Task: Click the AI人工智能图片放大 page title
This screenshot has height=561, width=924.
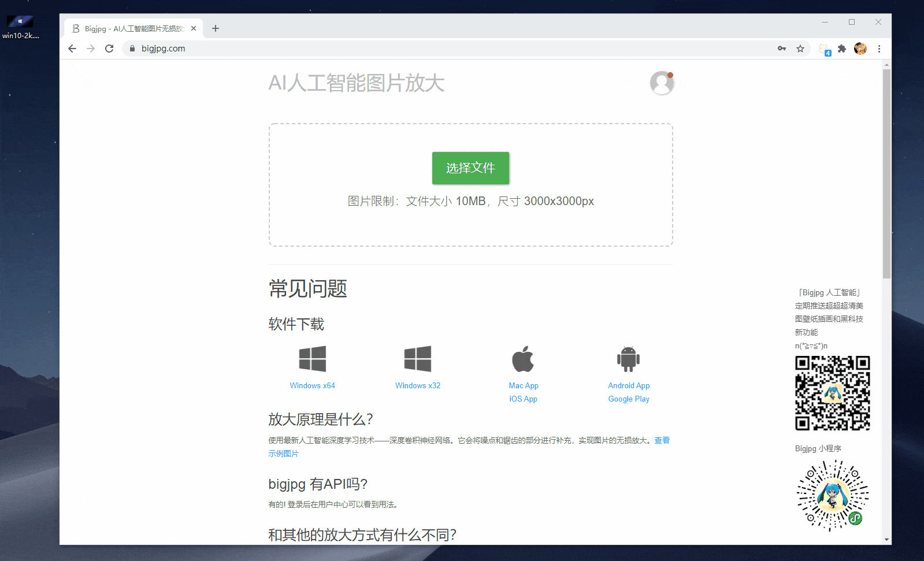Action: click(x=357, y=83)
